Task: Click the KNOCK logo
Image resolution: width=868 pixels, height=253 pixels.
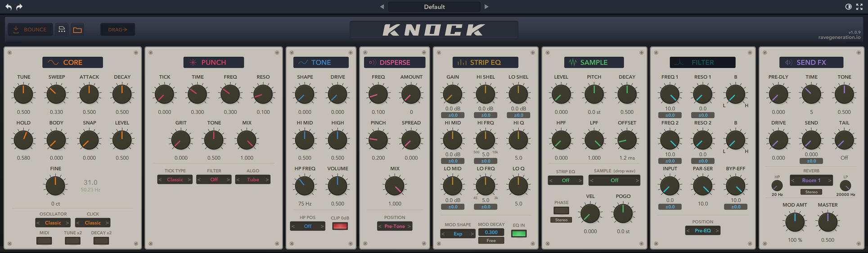Action: click(434, 30)
